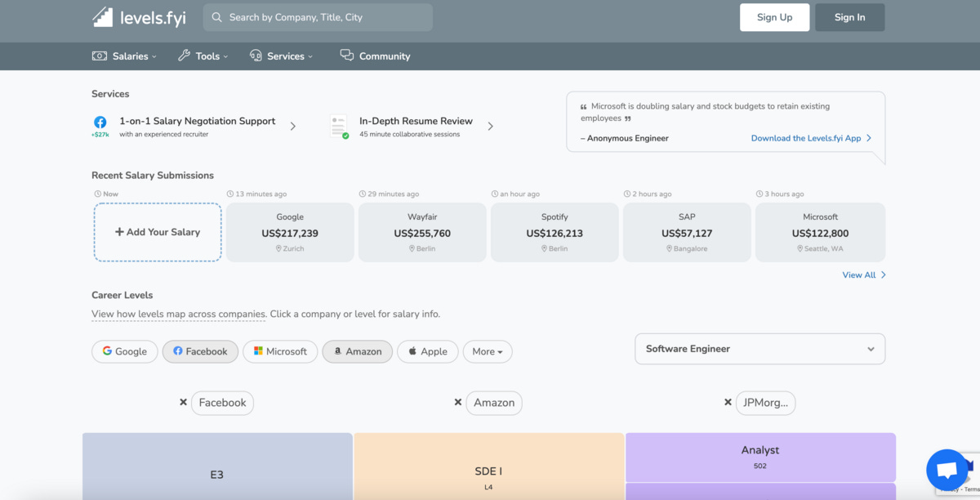Viewport: 980px width, 500px height.
Task: Remove the Amazon comparison column with X
Action: point(458,403)
